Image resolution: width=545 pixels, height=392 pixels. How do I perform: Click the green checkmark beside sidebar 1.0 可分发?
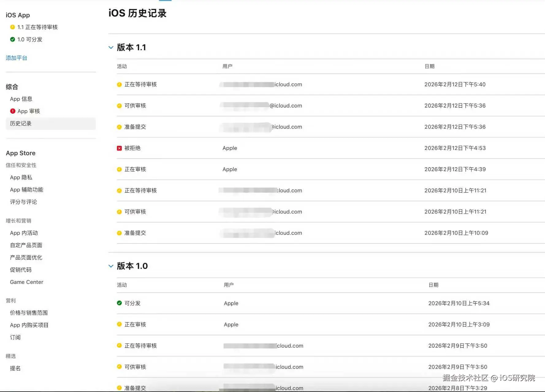(x=13, y=39)
